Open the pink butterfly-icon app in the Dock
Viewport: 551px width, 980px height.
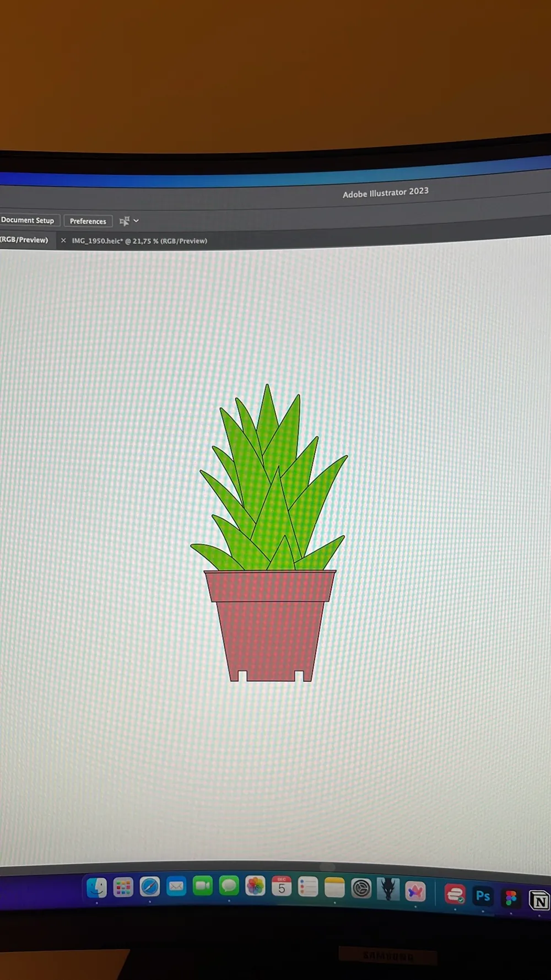pyautogui.click(x=416, y=891)
